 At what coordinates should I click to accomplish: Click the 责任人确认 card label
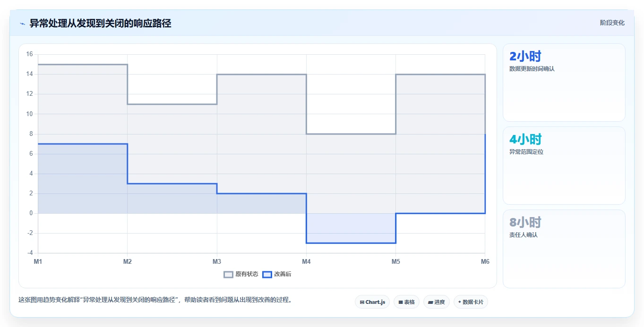(524, 235)
